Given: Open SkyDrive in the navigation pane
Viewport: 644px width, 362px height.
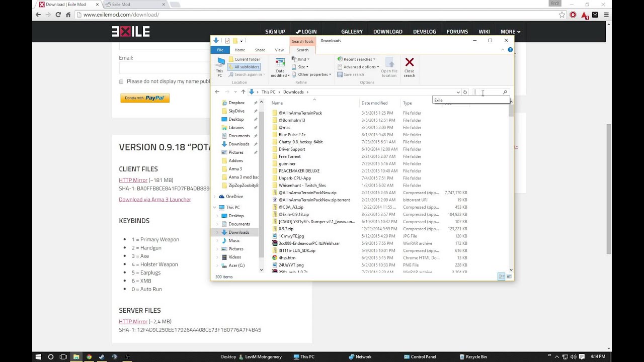Looking at the screenshot, I should tap(236, 111).
